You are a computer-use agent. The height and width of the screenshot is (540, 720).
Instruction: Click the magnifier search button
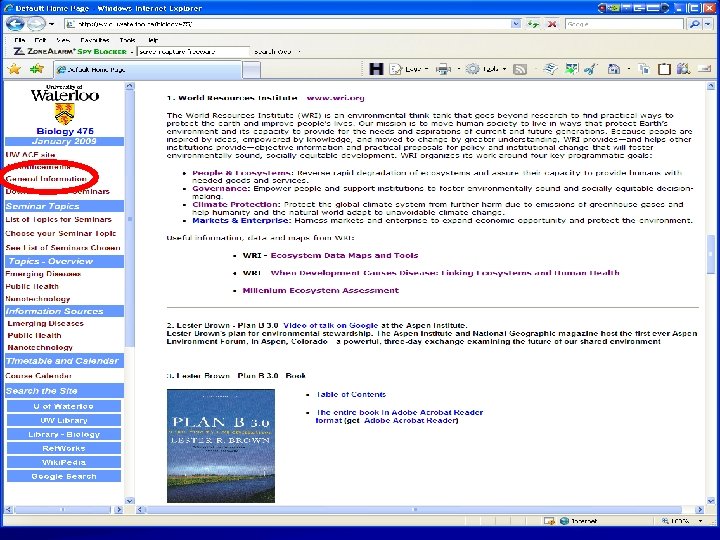(x=695, y=24)
